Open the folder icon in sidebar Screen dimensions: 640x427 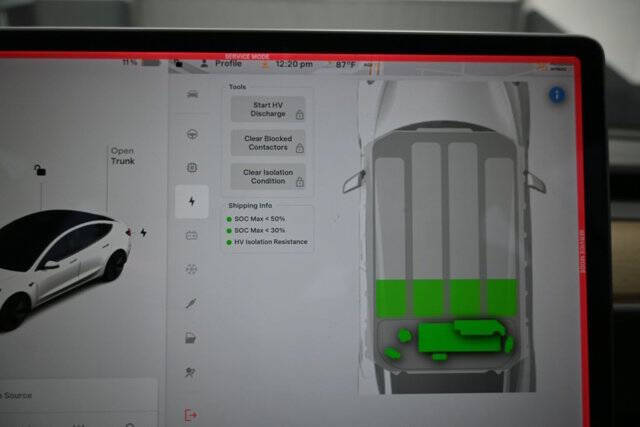pyautogui.click(x=191, y=338)
